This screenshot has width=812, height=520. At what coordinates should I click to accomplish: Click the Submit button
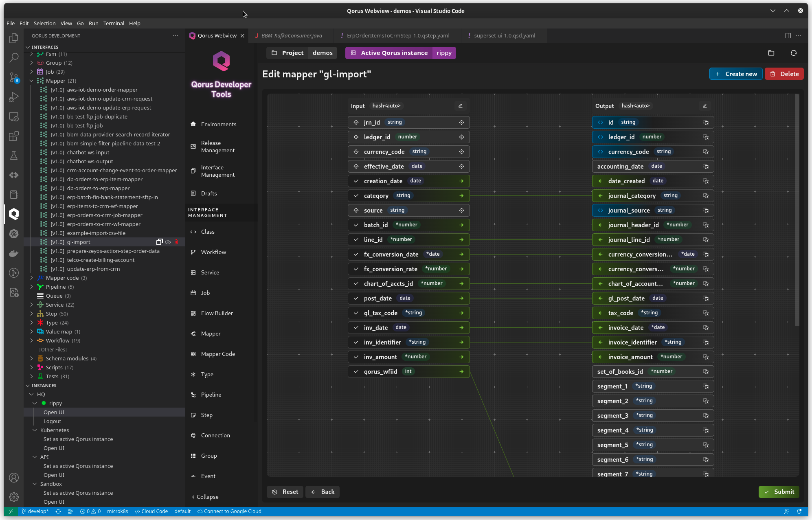(x=779, y=492)
